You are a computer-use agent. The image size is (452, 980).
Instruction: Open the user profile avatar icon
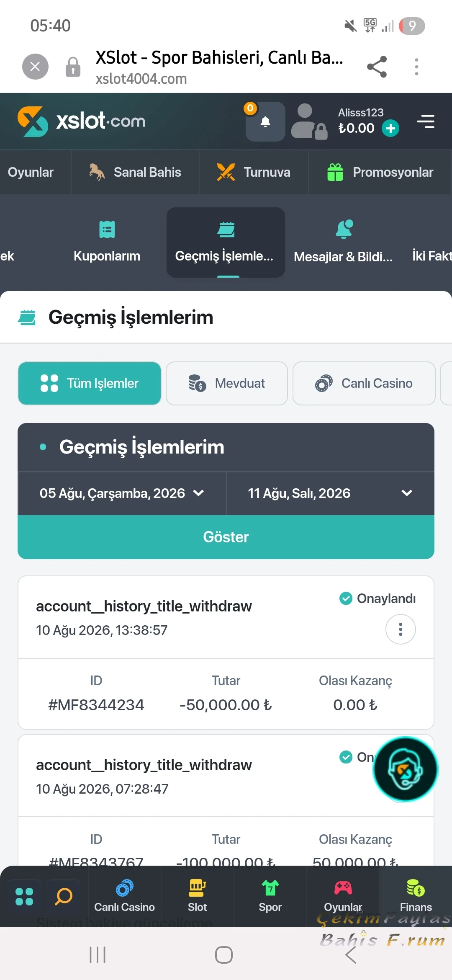click(x=309, y=121)
